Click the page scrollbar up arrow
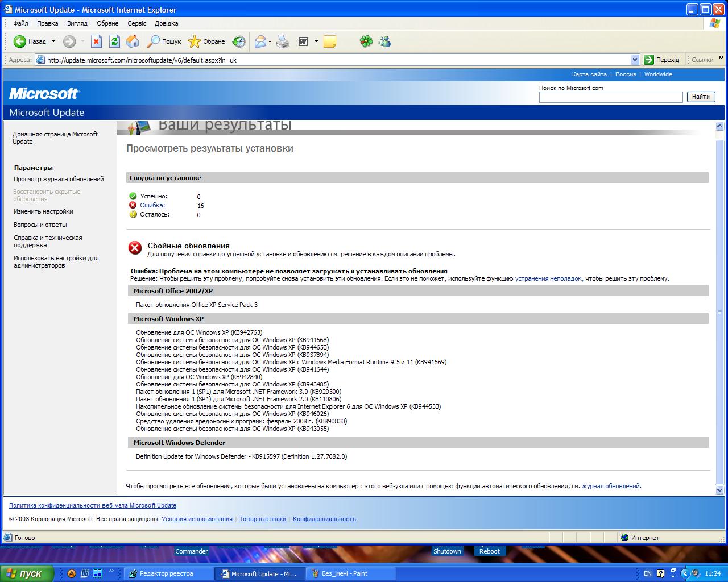Image resolution: width=728 pixels, height=582 pixels. 719,126
